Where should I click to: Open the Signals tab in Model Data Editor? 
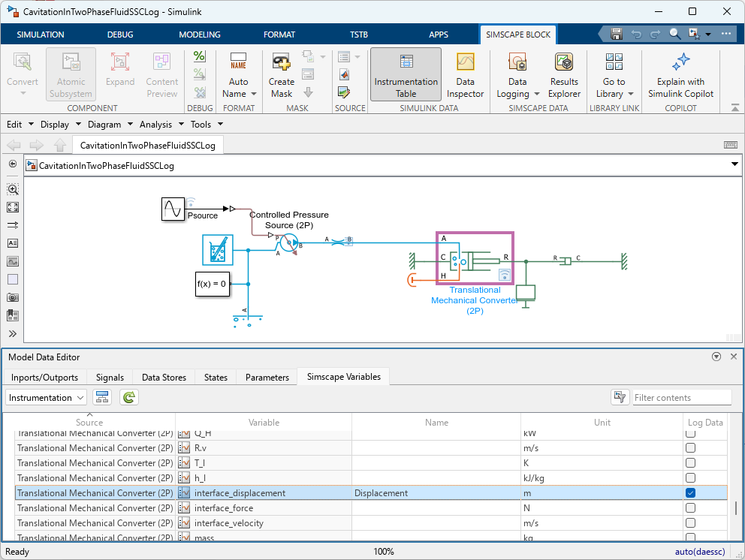[110, 377]
